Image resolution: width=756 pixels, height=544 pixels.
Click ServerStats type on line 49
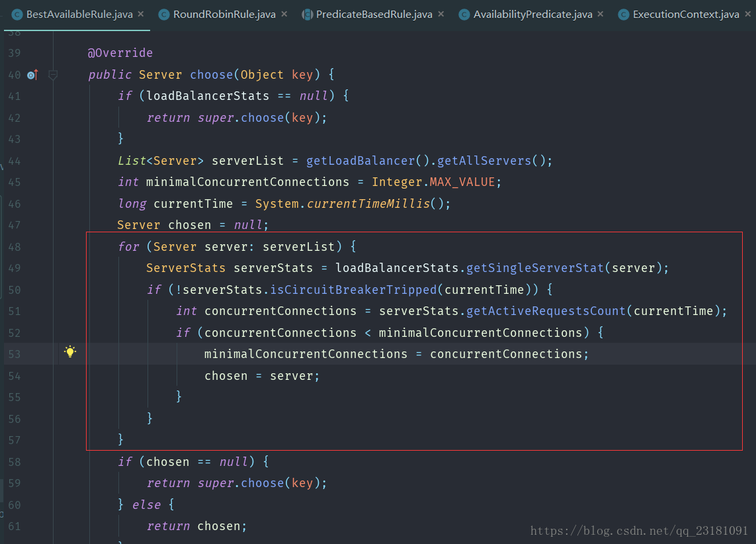point(186,268)
